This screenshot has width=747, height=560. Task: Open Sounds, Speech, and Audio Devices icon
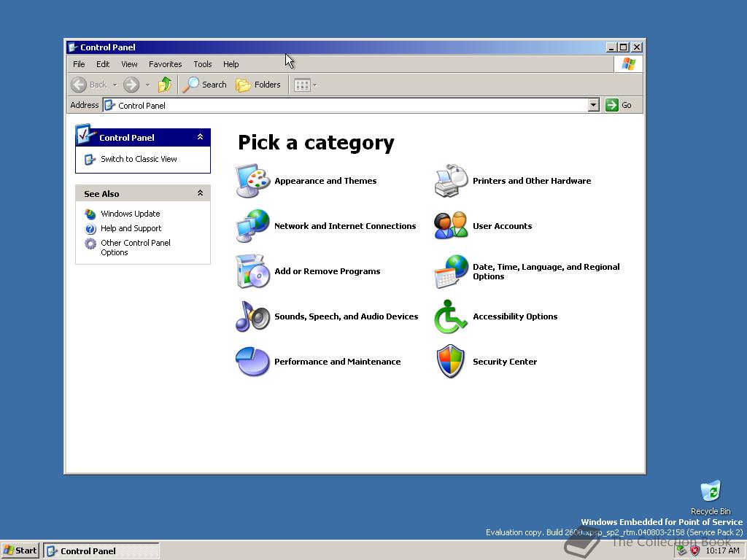click(x=253, y=316)
